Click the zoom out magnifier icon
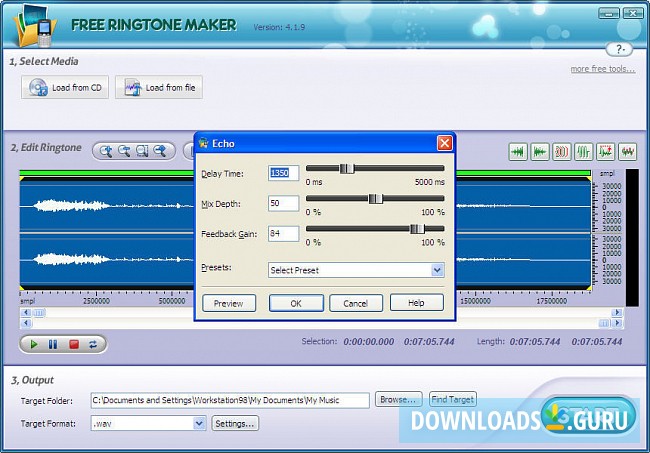 tap(124, 151)
